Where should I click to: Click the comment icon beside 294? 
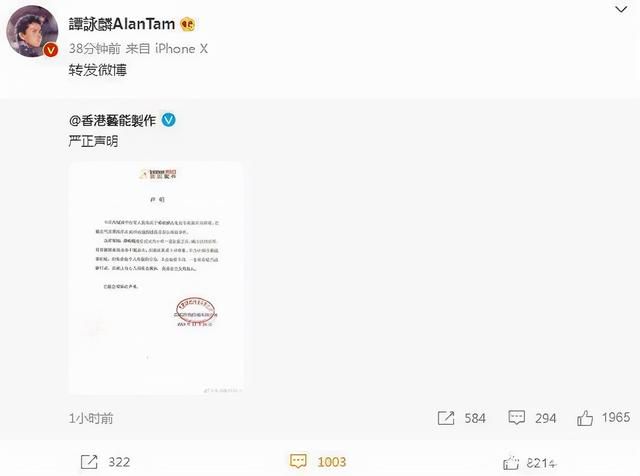tap(516, 418)
